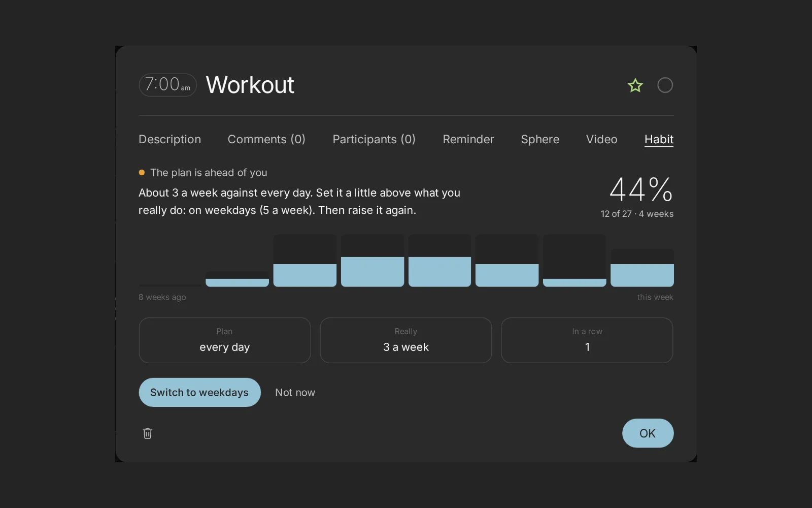Dismiss suggestion with Not now
Viewport: 812px width, 508px height.
point(295,393)
